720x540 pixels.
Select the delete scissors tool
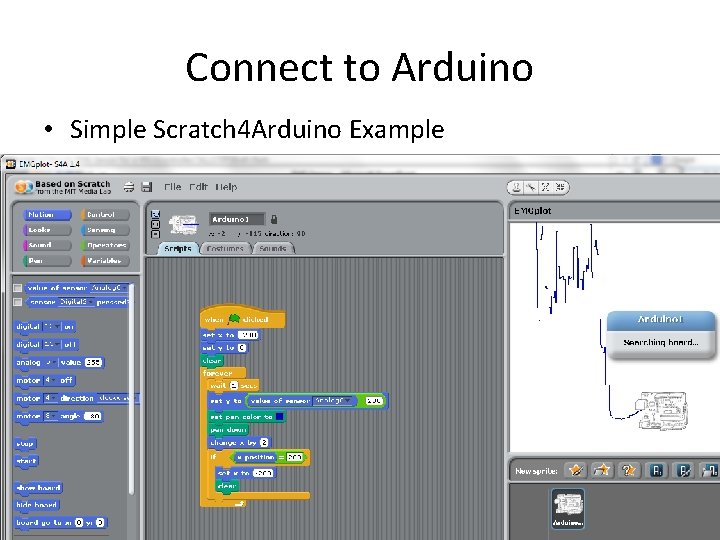(x=531, y=187)
